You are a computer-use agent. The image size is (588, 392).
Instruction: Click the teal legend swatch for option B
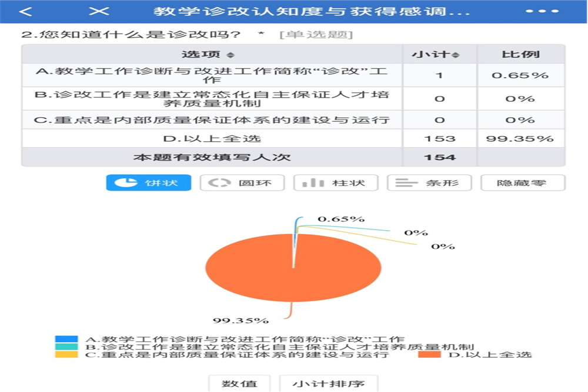pos(66,347)
